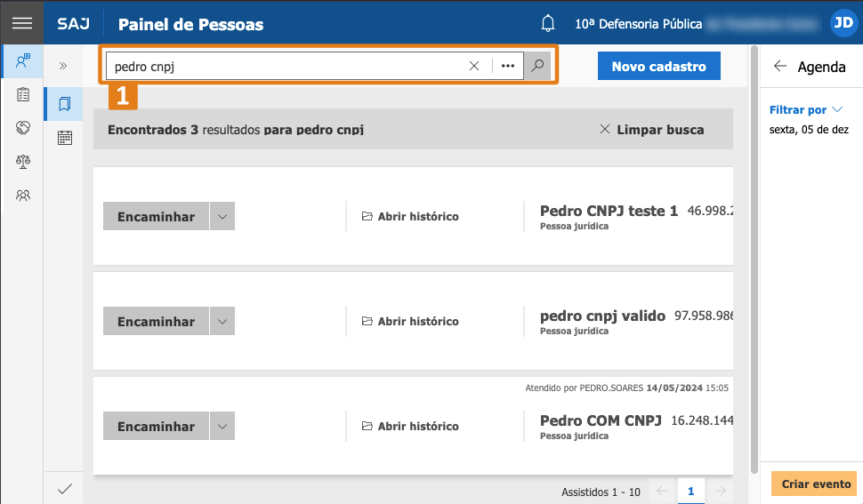863x504 pixels.
Task: Clear the search field with X icon
Action: [x=474, y=66]
